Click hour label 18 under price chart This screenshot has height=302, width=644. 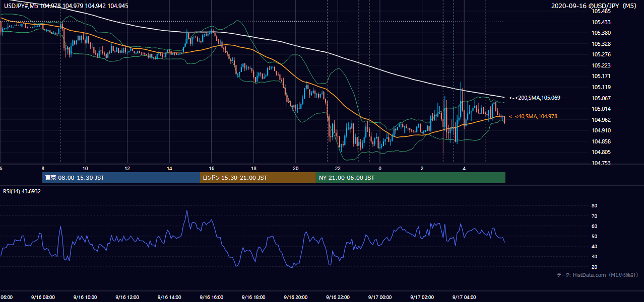253,168
